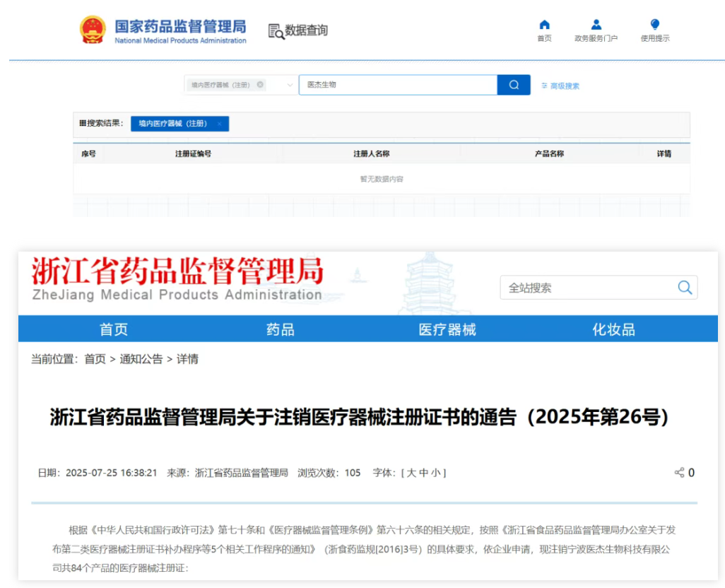Image resolution: width=725 pixels, height=588 pixels.
Task: Select the 境内医疗器械（注册） results tab
Action: 173,124
